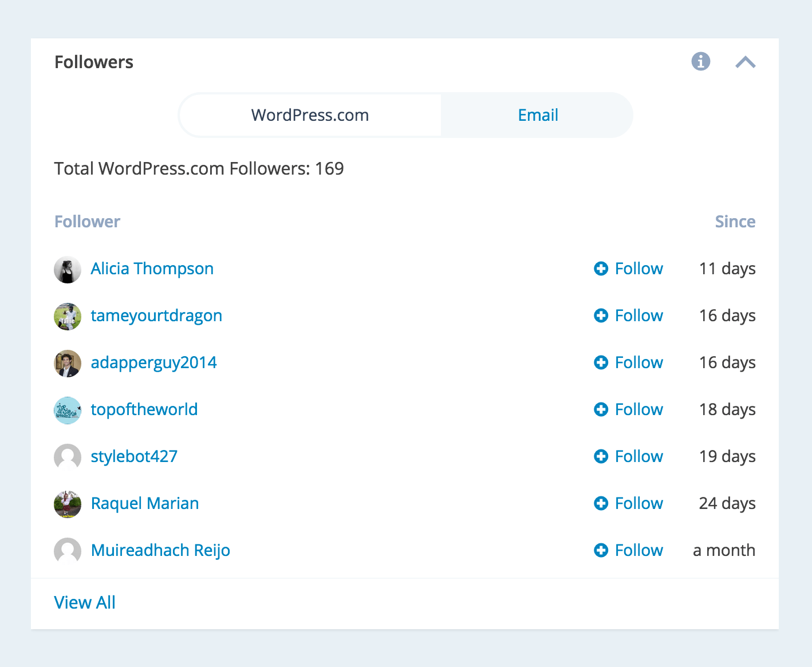Collapse the Followers panel with chevron

pos(745,62)
